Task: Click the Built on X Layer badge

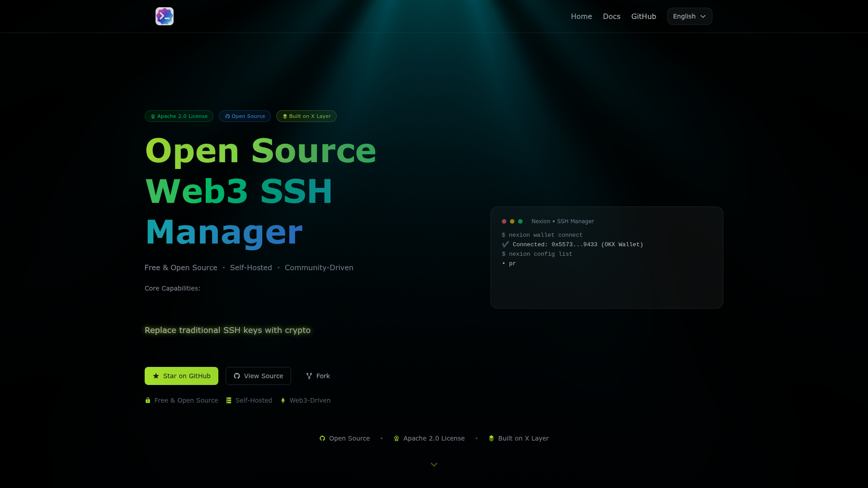Action: pyautogui.click(x=307, y=116)
